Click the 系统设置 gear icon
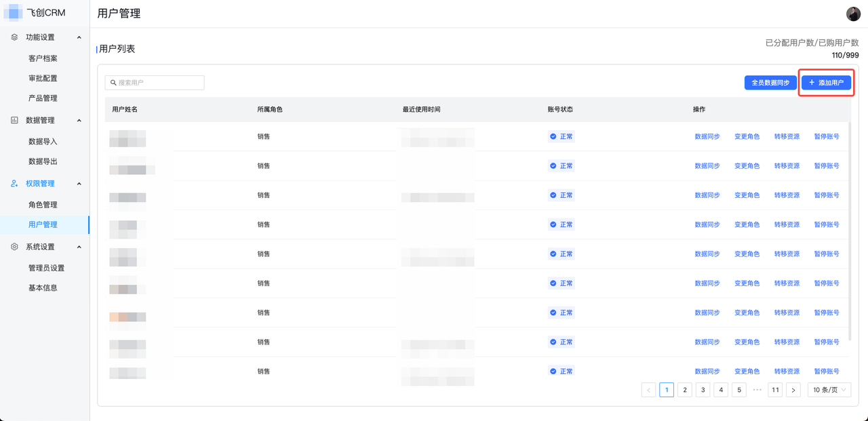The image size is (868, 421). coord(14,246)
